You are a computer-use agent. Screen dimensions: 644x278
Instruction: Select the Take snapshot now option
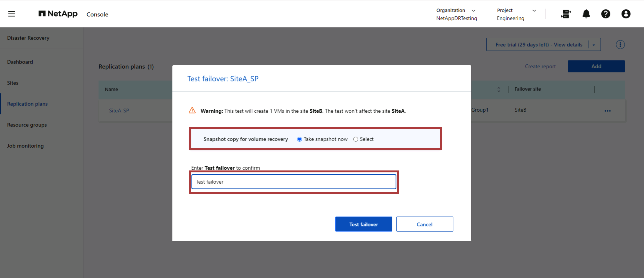pos(299,139)
